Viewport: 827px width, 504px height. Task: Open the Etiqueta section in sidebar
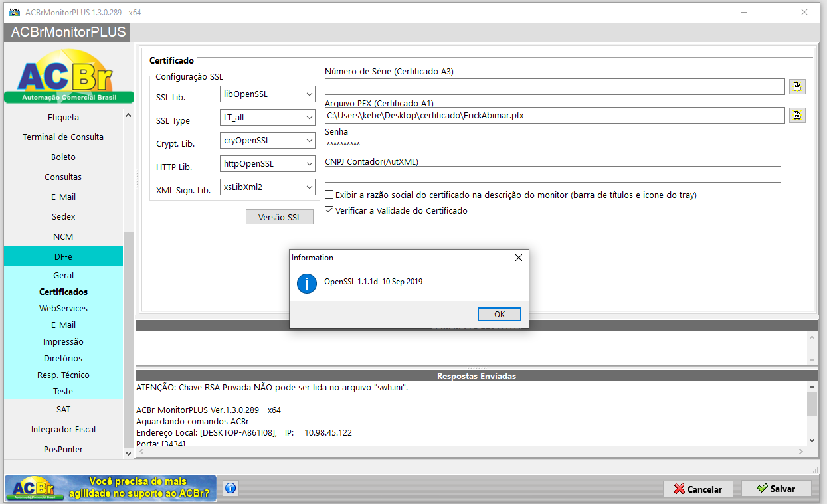(x=63, y=118)
